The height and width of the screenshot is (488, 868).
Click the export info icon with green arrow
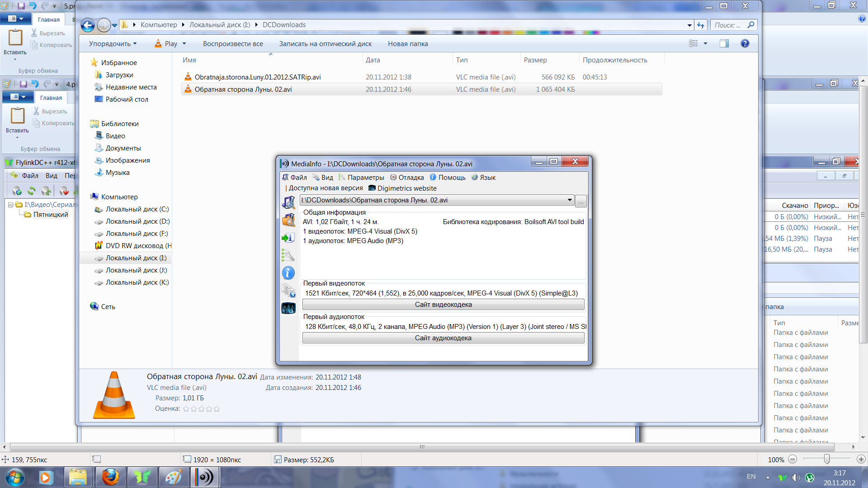(x=288, y=238)
